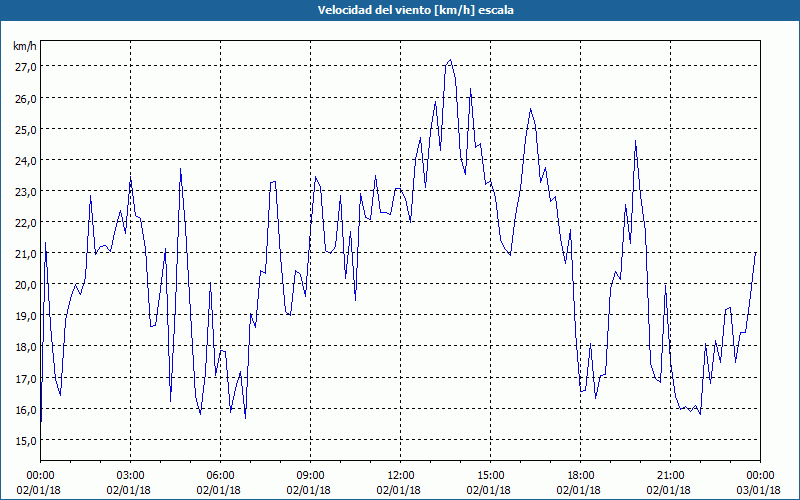Click the 27,0 y-axis value

pos(25,67)
